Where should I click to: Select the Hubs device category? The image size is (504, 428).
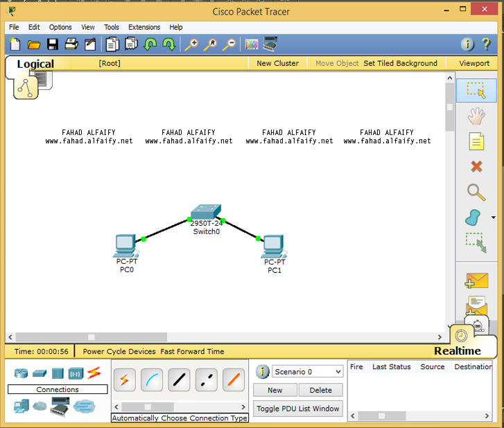coord(58,373)
